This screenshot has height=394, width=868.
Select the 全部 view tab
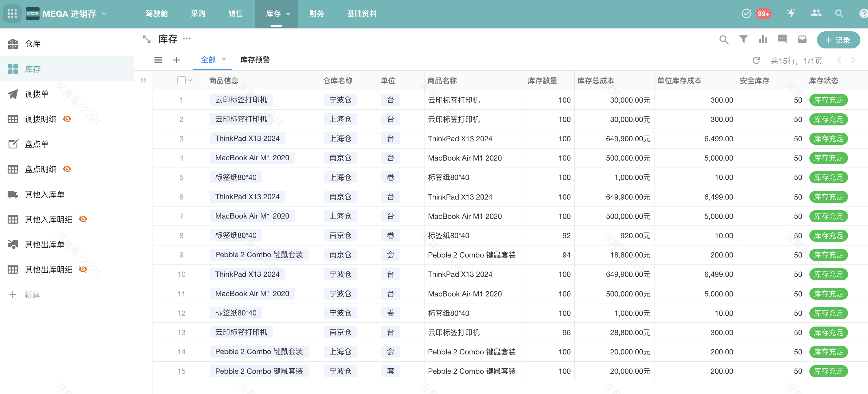click(x=208, y=60)
